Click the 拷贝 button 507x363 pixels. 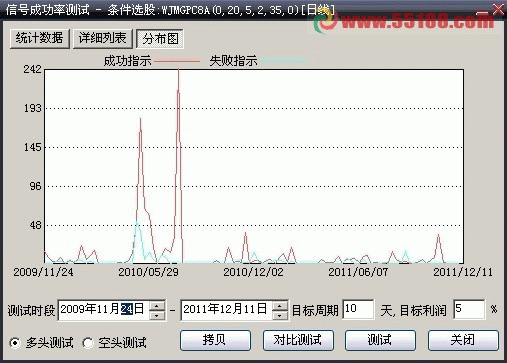pos(215,340)
